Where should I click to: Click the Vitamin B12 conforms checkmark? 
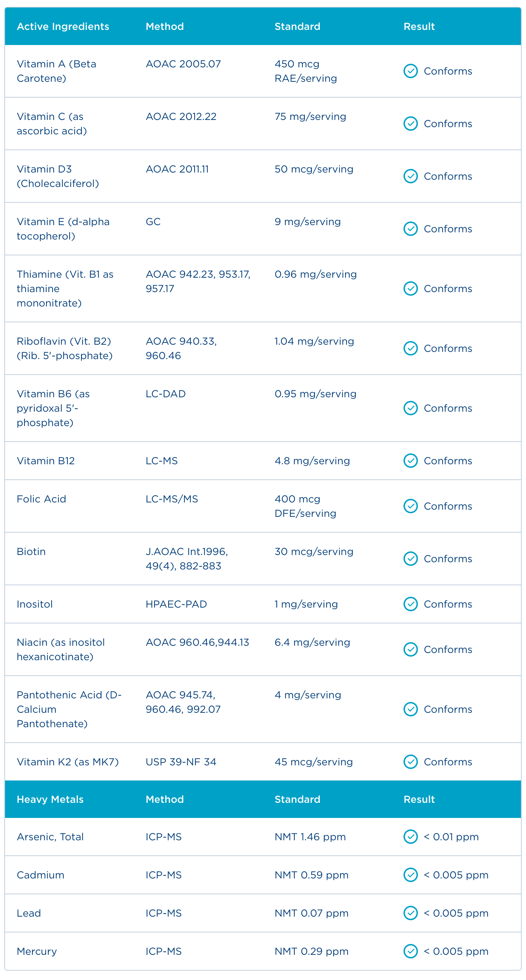tap(410, 461)
